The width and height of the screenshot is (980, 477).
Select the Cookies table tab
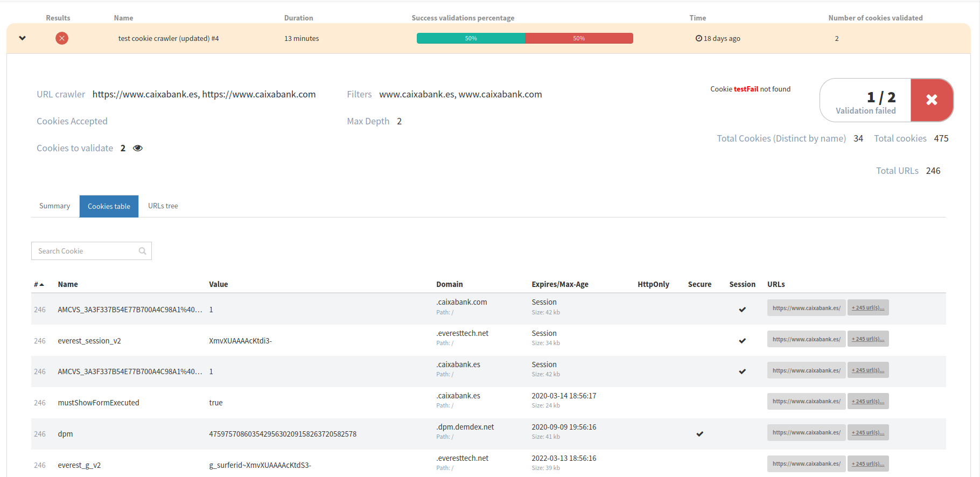pos(109,206)
